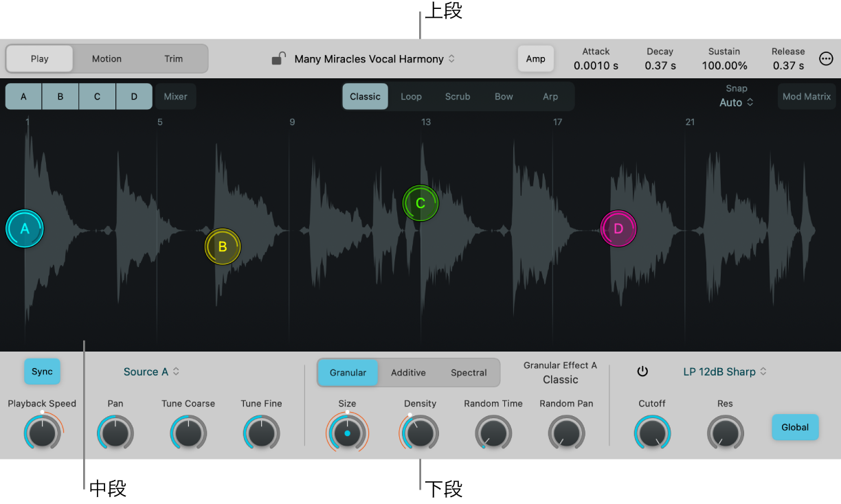Click the Attack value 0.0010 s
Screen dimensions: 841x504
tap(596, 66)
